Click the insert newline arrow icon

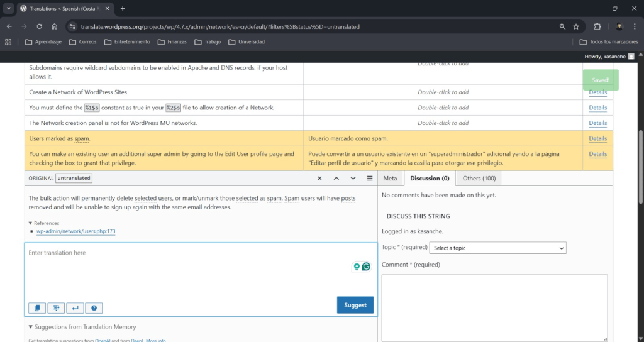75,308
